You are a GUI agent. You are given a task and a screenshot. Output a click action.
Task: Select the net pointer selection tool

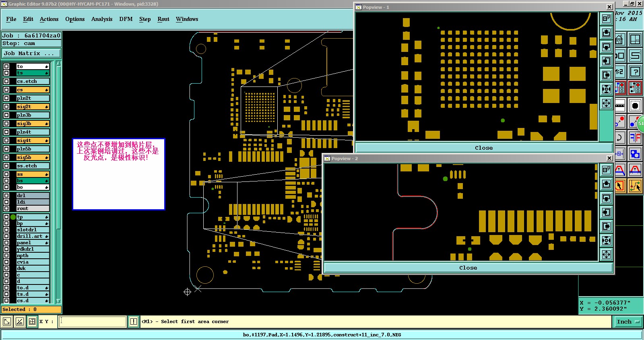(x=635, y=186)
